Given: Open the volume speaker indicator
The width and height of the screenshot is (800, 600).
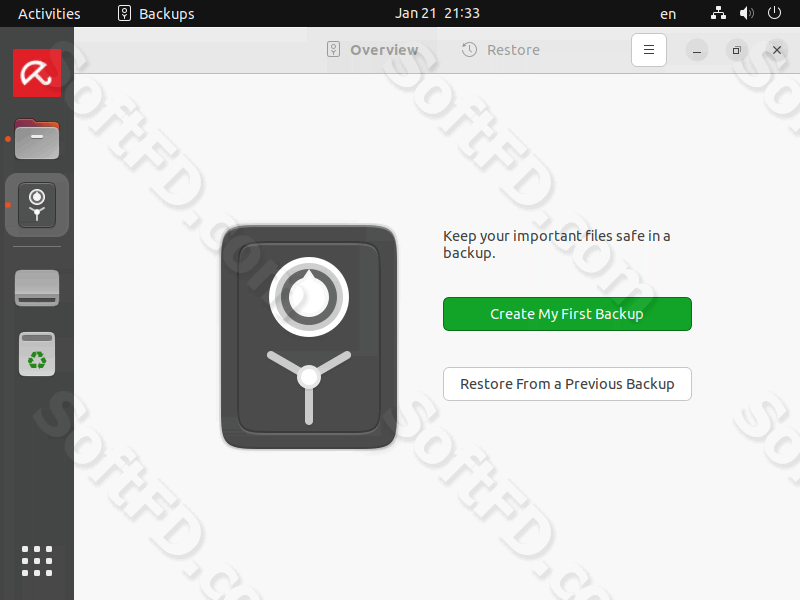Looking at the screenshot, I should click(x=746, y=13).
